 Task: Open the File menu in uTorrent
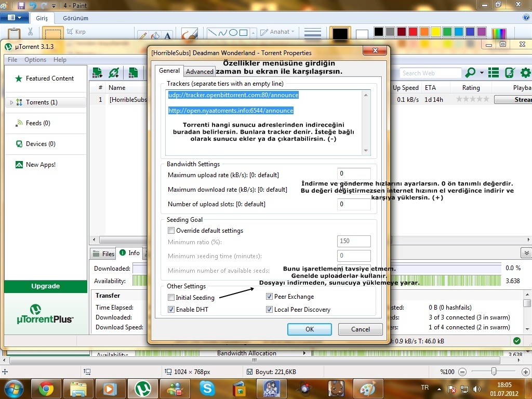(12, 60)
